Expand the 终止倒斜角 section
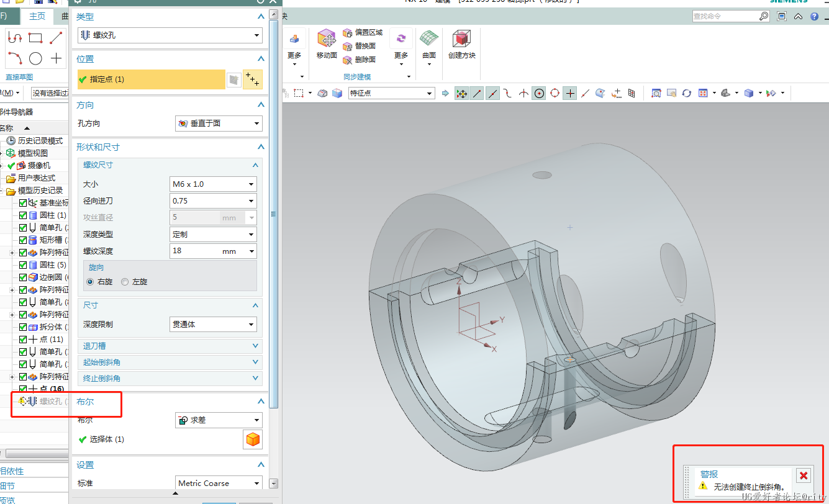The image size is (829, 504). [x=170, y=378]
